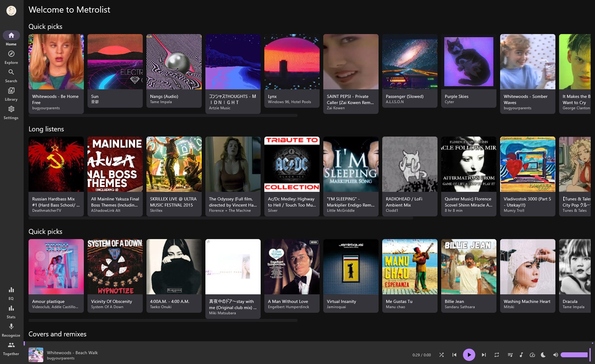Open the Explore section

pos(11,57)
